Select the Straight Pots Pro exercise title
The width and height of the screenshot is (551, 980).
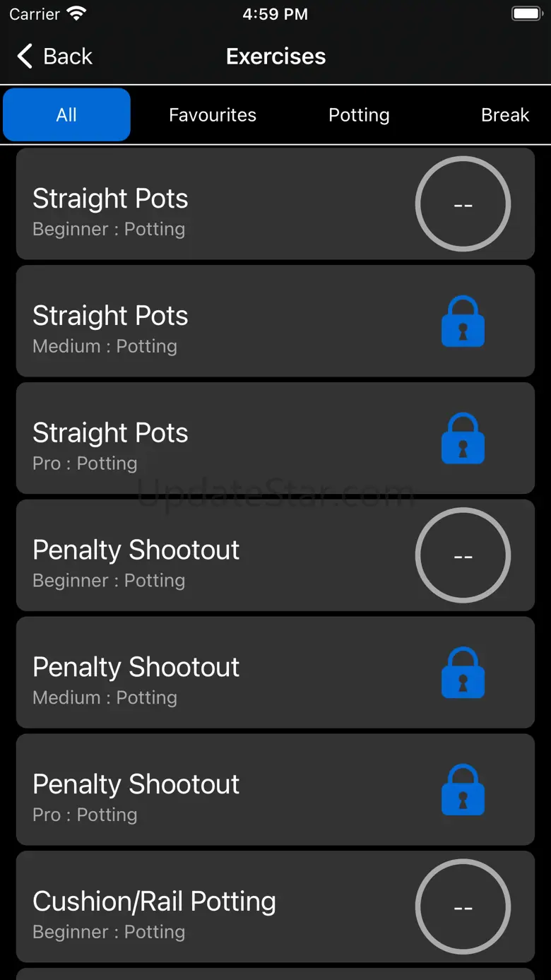[x=110, y=433]
